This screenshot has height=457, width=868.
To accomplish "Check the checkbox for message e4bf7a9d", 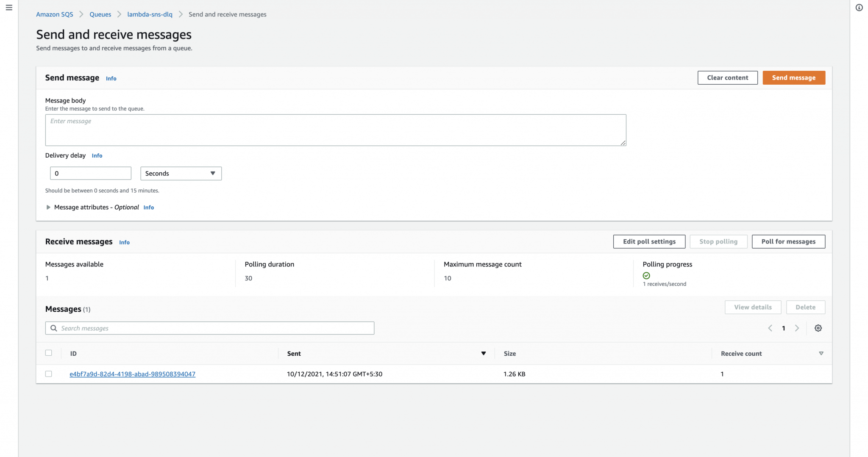I will click(49, 374).
